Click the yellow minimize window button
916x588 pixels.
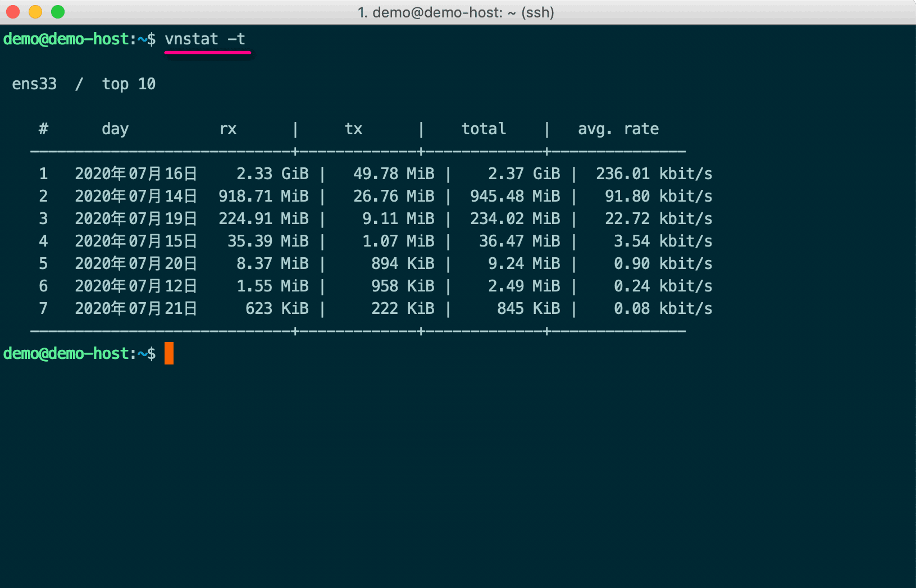(35, 12)
